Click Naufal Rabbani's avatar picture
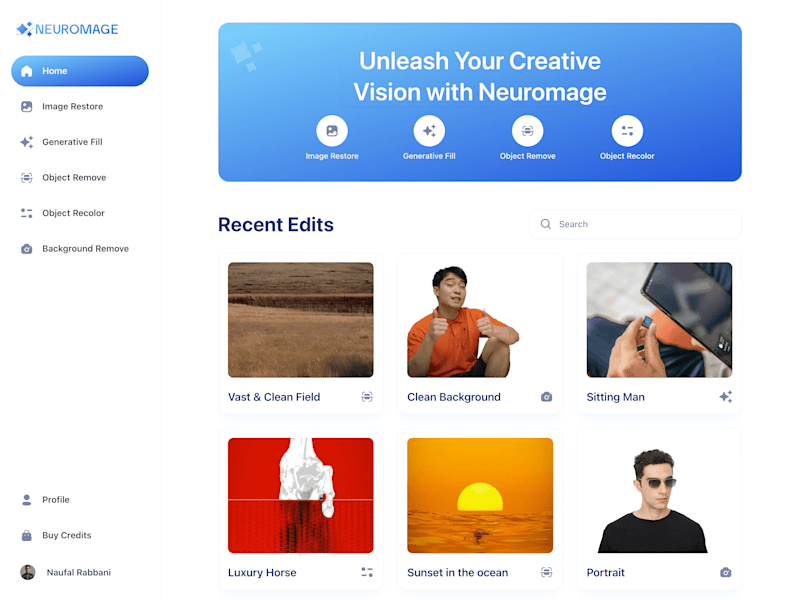The image size is (800, 600). tap(28, 572)
